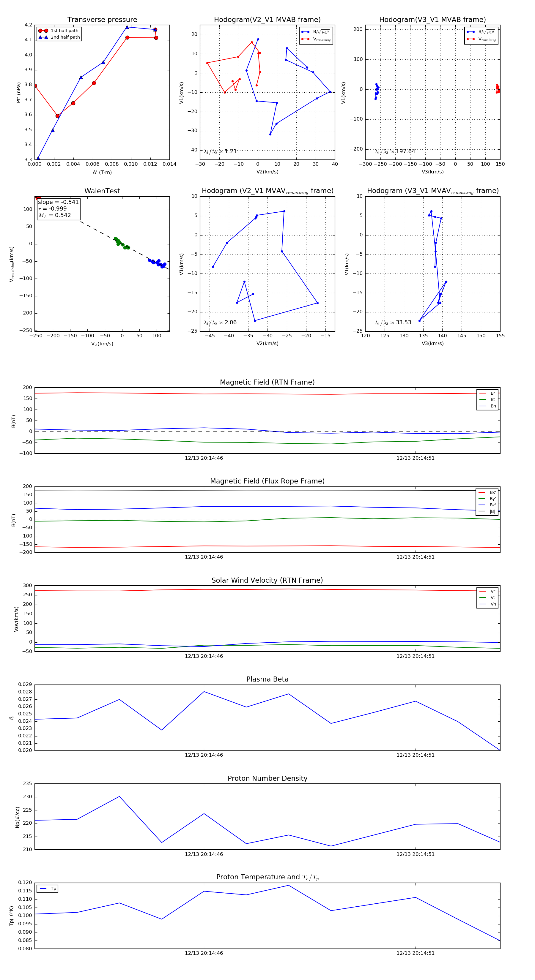Click the 'Hodogram(V3_V1 MVAB frame)' title
Image resolution: width=535 pixels, height=980 pixels.
[432, 20]
